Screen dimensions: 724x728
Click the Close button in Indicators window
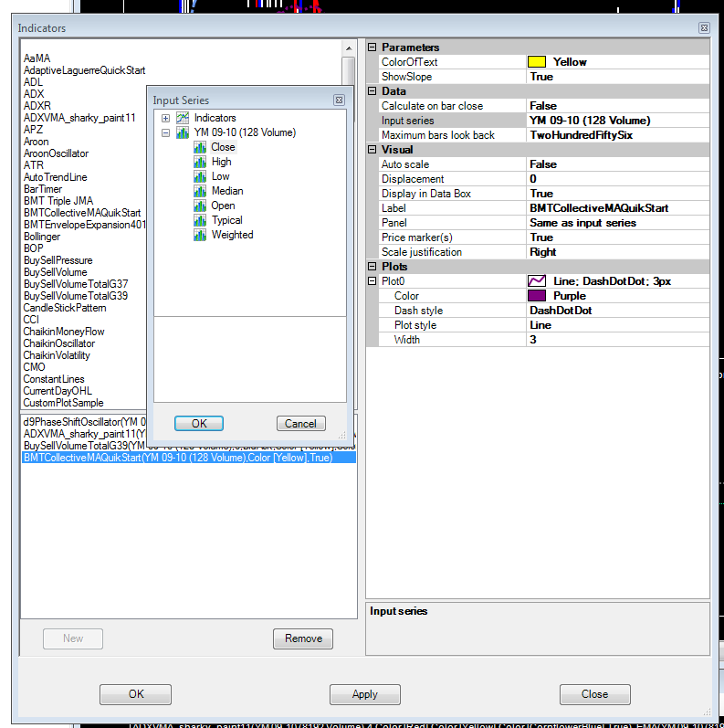[x=595, y=694]
